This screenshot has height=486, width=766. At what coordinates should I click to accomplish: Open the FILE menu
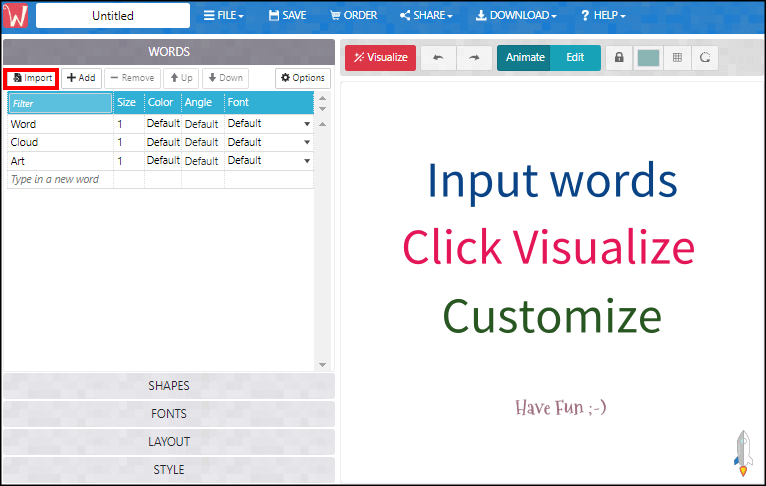[x=224, y=16]
